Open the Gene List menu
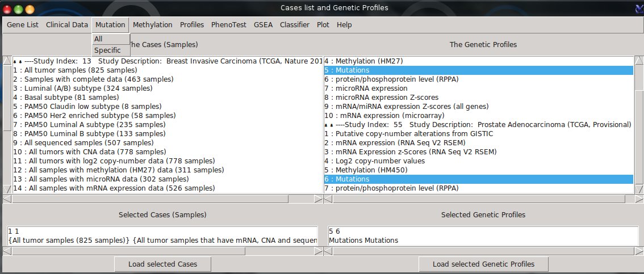The width and height of the screenshot is (644, 274). point(23,25)
